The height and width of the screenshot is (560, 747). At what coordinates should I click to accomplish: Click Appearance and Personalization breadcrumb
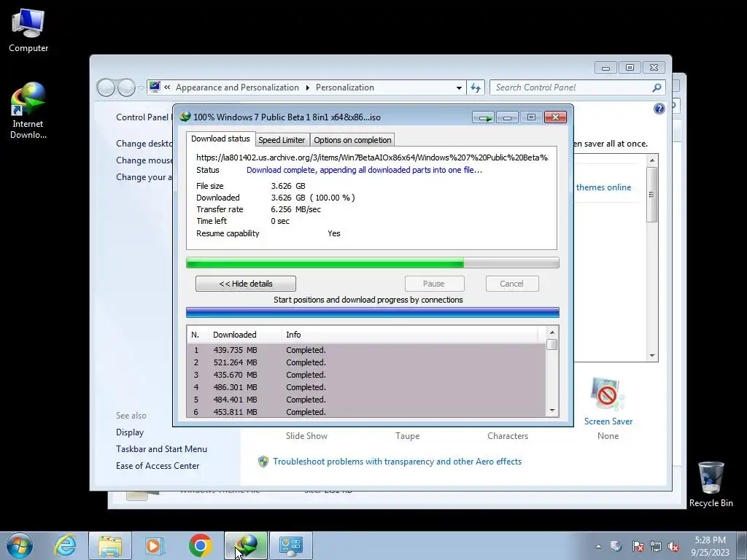(x=237, y=87)
